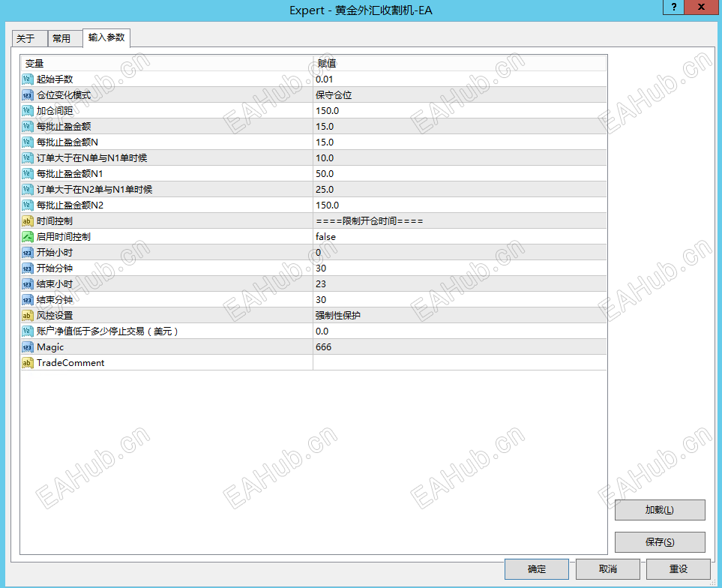
Task: Click the icon beside 起始手数 row
Action: pos(28,79)
